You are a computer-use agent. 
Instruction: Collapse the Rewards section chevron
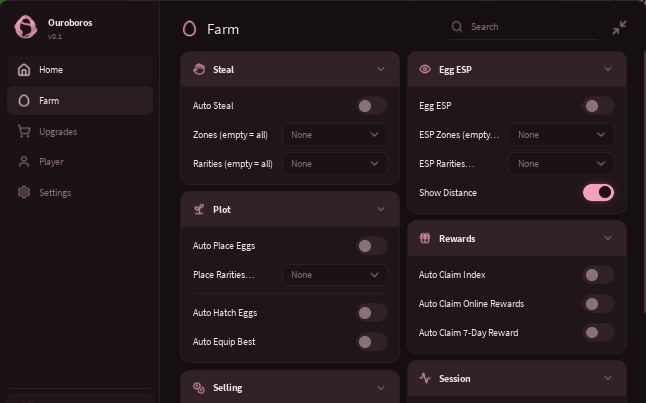tap(608, 238)
